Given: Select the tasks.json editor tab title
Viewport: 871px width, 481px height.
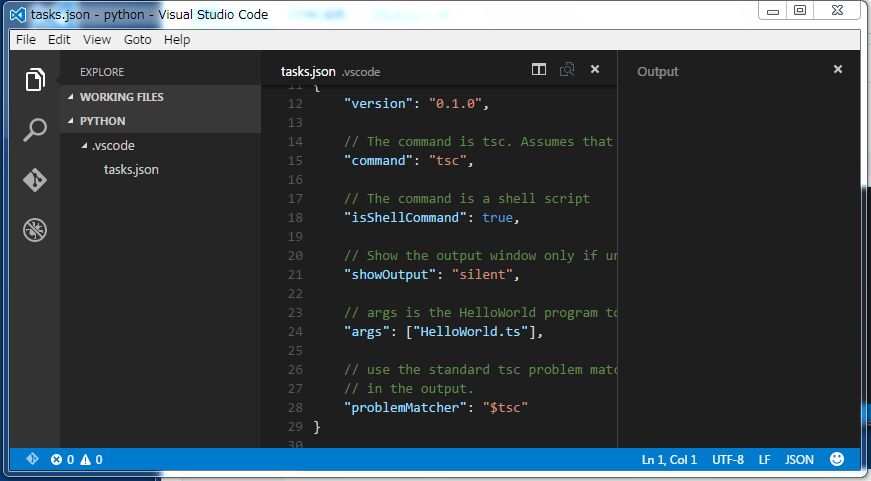Looking at the screenshot, I should [x=308, y=72].
